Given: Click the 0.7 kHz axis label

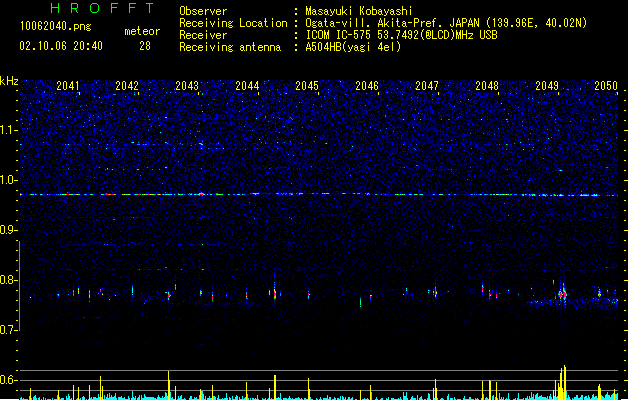Looking at the screenshot, I should pyautogui.click(x=8, y=330).
